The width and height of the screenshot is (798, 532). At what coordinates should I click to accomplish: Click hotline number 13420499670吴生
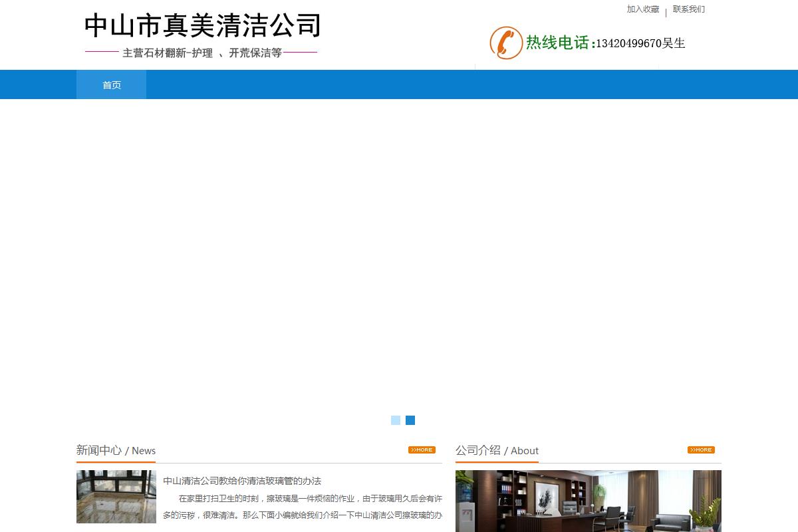click(640, 43)
